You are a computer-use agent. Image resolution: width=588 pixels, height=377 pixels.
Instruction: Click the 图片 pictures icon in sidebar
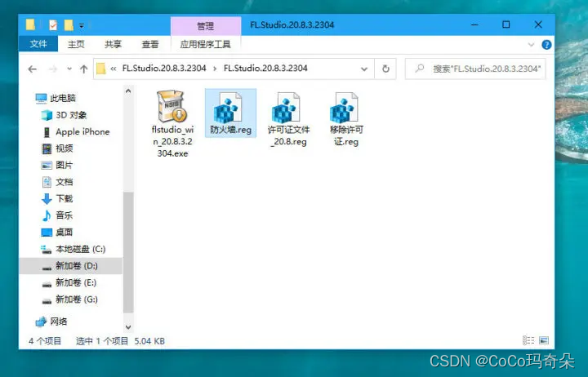(x=47, y=166)
